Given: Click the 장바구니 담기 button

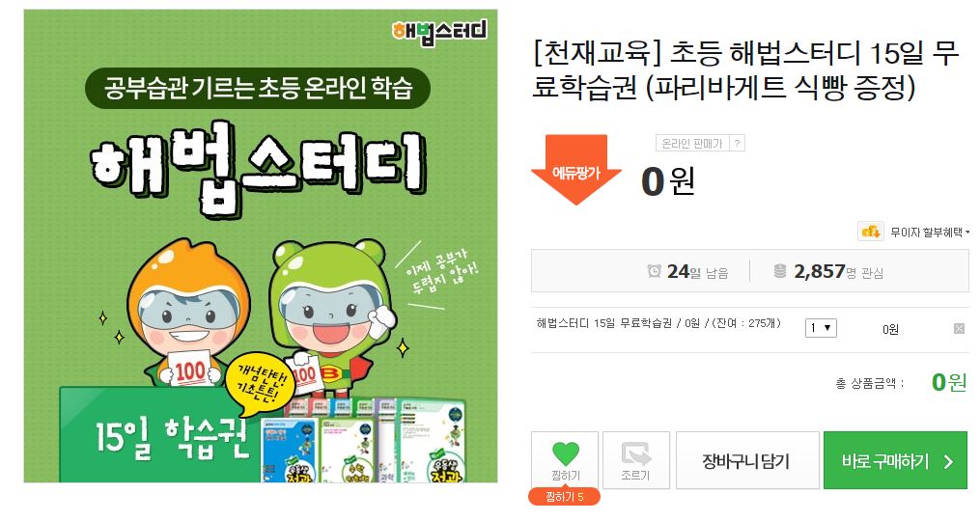Looking at the screenshot, I should [747, 460].
